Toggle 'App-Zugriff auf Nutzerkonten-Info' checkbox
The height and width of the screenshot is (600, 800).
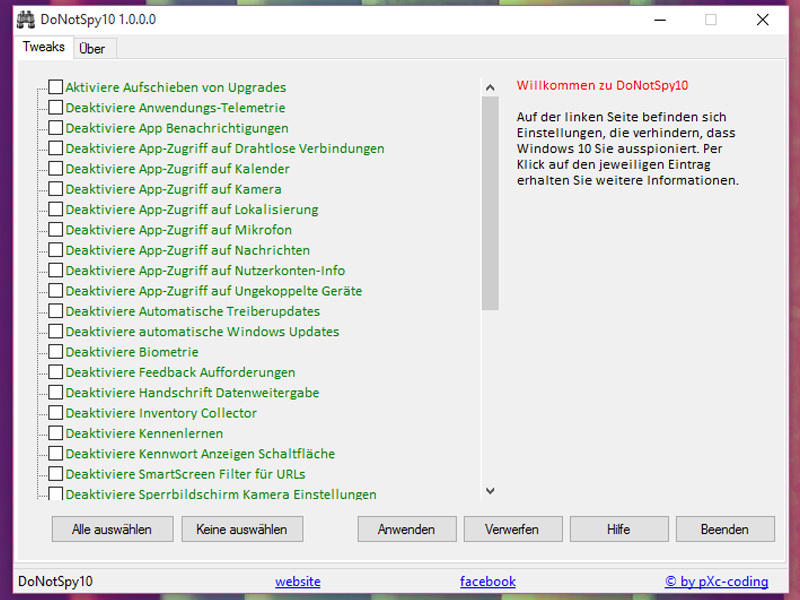(56, 270)
